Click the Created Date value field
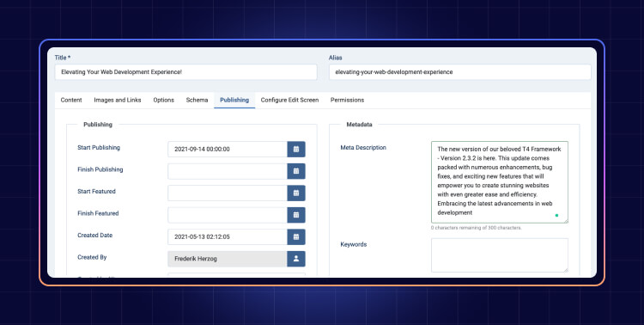This screenshot has height=325, width=644. tap(228, 237)
